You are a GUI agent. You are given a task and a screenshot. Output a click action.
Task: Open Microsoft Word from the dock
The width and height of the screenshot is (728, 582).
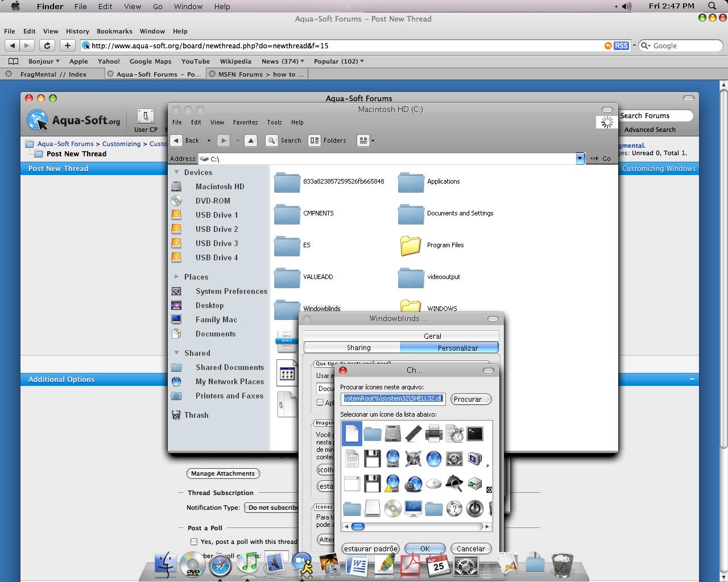[358, 566]
